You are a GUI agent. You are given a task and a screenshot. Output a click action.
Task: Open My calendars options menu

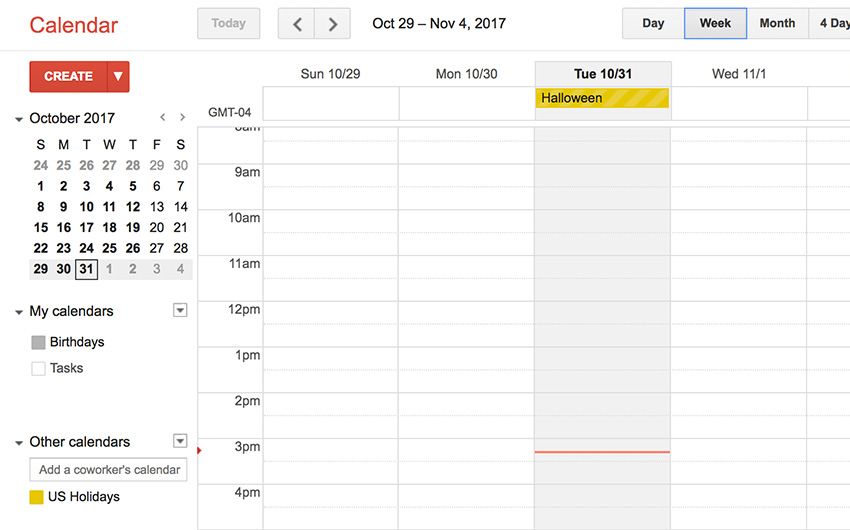[180, 310]
